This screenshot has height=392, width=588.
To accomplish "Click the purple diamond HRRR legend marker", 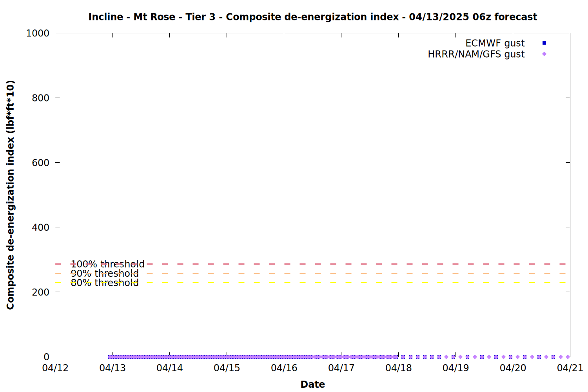I will (x=544, y=54).
